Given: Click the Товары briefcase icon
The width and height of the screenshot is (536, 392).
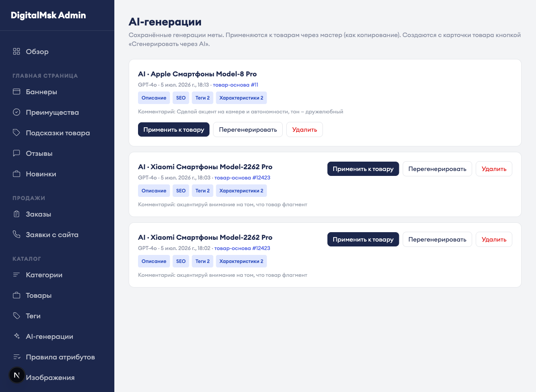Looking at the screenshot, I should point(17,295).
